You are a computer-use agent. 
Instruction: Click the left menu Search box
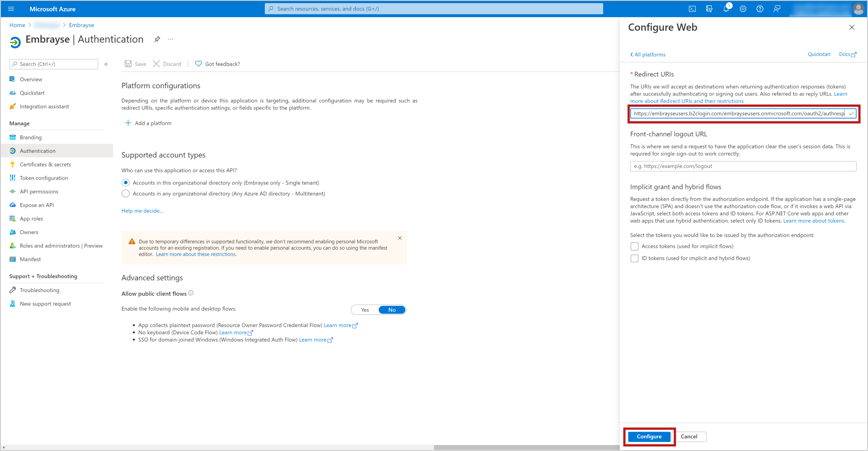tap(54, 64)
